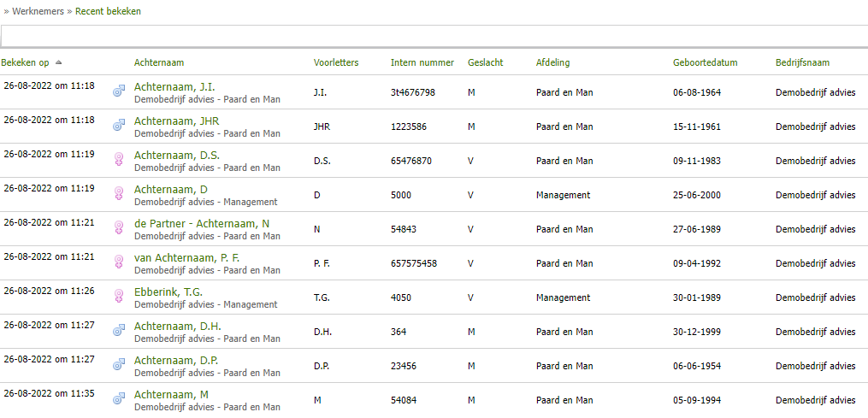The height and width of the screenshot is (418, 868).
Task: Toggle sort arrow on Bekeken op column
Action: tap(58, 63)
